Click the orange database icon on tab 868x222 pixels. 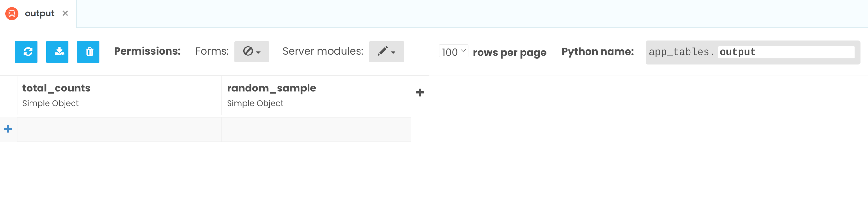click(12, 13)
